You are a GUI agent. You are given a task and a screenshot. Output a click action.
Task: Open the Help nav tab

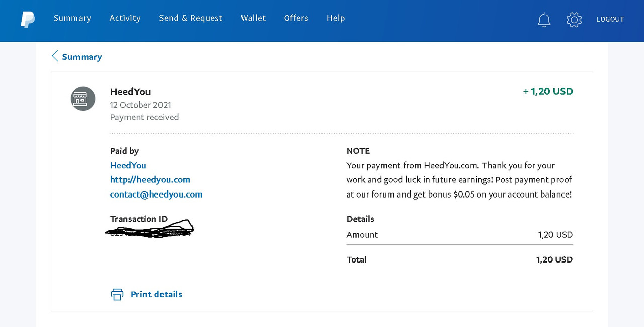pos(336,18)
